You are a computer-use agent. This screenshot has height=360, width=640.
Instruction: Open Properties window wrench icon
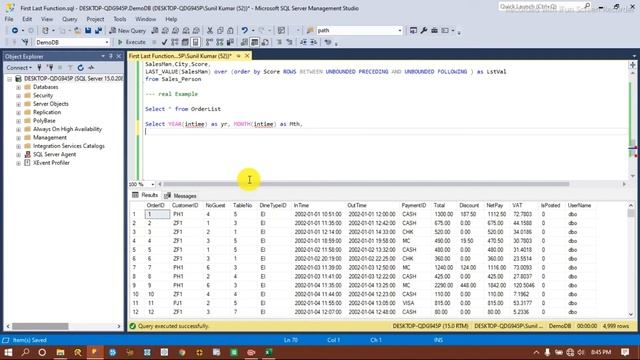pyautogui.click(x=424, y=31)
